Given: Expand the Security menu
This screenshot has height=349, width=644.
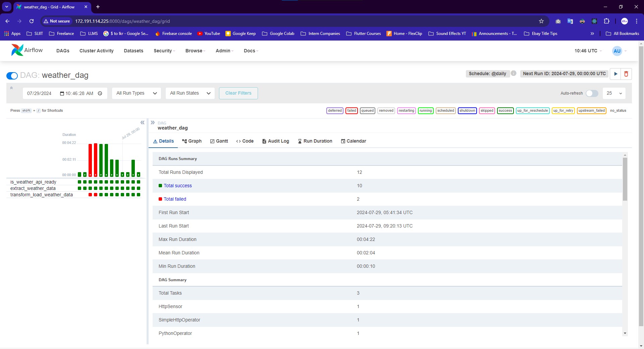Looking at the screenshot, I should (x=164, y=51).
